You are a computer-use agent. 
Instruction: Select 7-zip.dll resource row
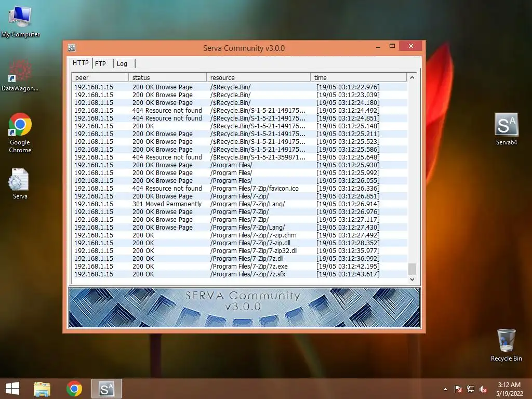[240, 243]
